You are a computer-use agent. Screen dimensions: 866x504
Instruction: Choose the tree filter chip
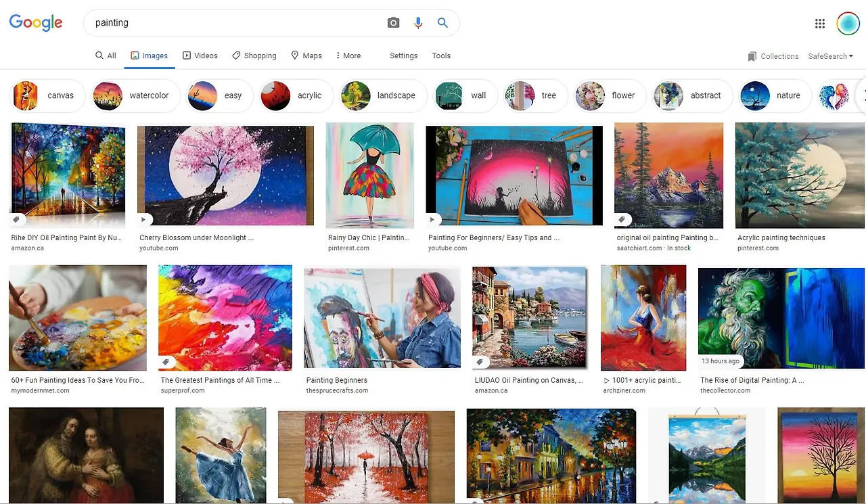click(536, 95)
